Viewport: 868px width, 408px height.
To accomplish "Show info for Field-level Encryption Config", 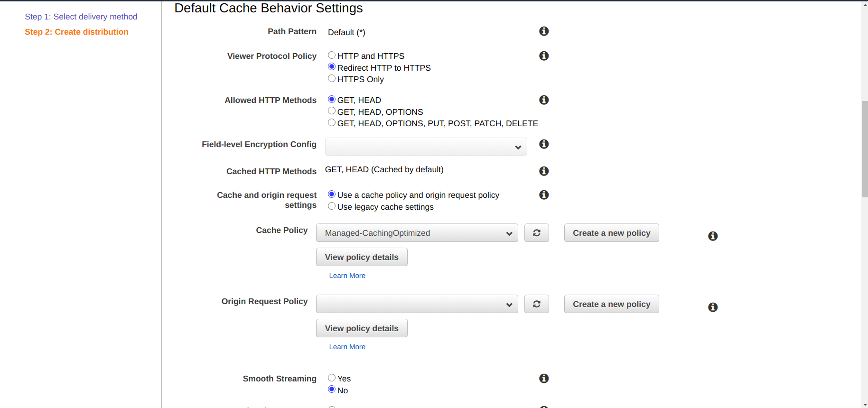I will (544, 144).
